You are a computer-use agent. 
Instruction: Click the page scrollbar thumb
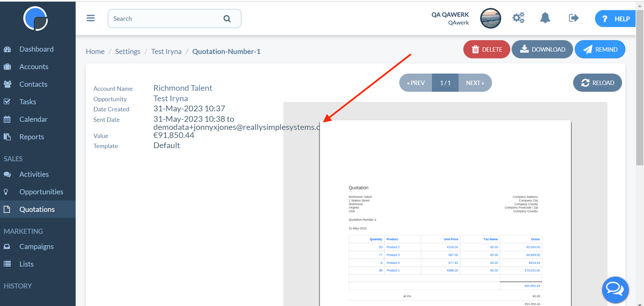[640, 87]
